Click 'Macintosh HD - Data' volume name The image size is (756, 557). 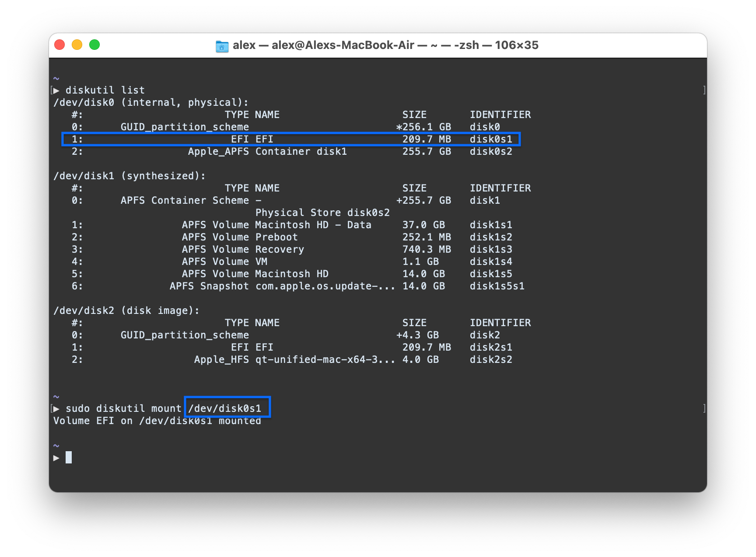point(313,225)
